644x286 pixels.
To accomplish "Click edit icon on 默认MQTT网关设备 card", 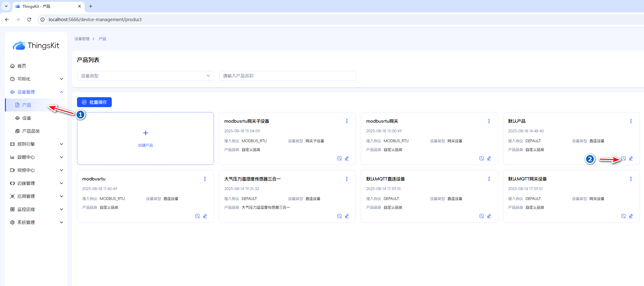I will (631, 216).
